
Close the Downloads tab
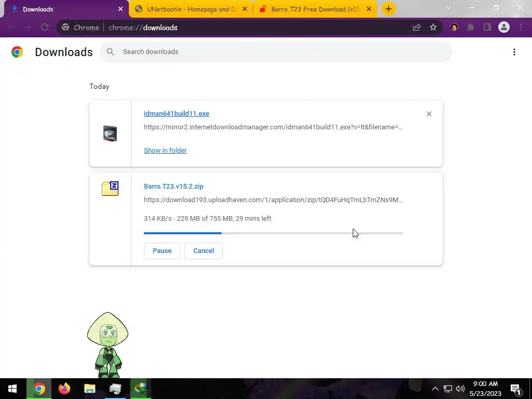tap(121, 9)
